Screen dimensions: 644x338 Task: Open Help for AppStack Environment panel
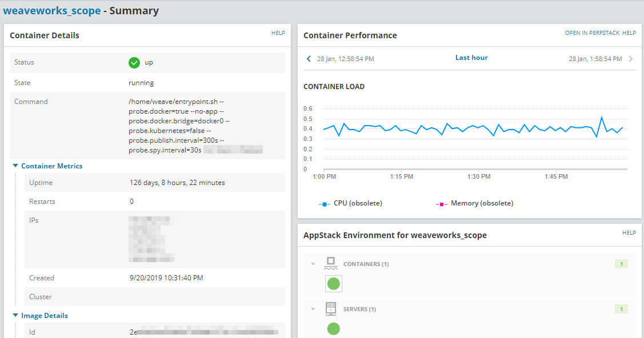pos(629,233)
